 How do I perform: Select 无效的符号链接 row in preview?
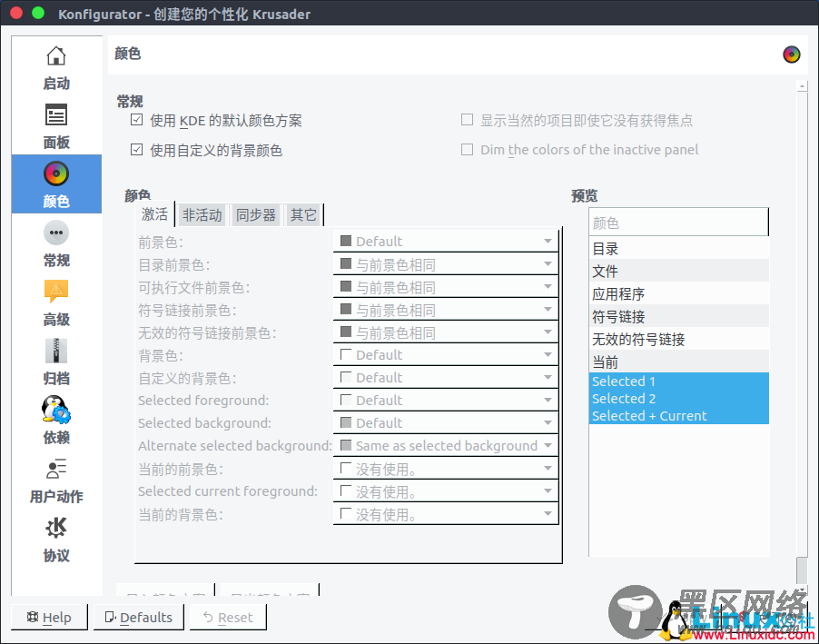pyautogui.click(x=678, y=339)
